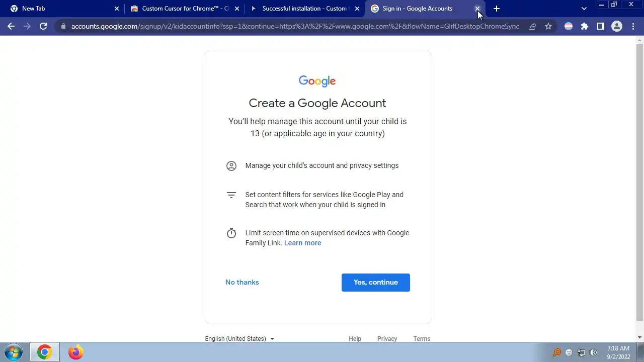Click the page vertical scrollbar
Viewport: 644px width, 362px height.
point(640,182)
